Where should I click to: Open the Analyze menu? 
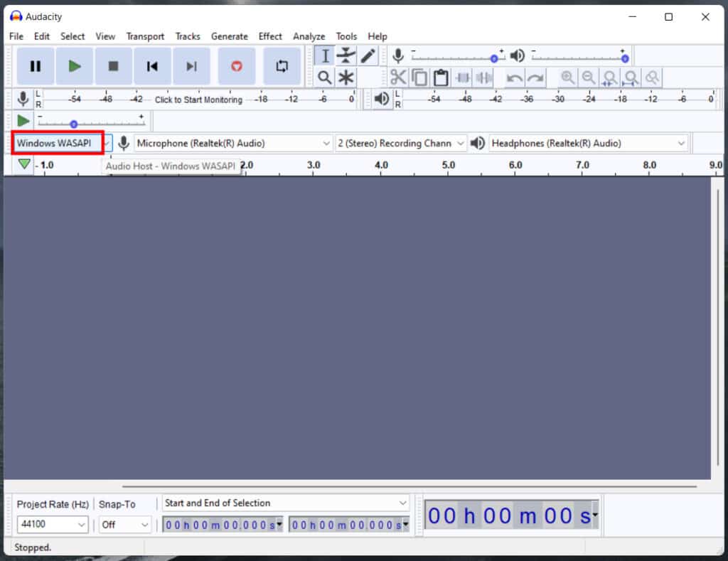point(309,36)
